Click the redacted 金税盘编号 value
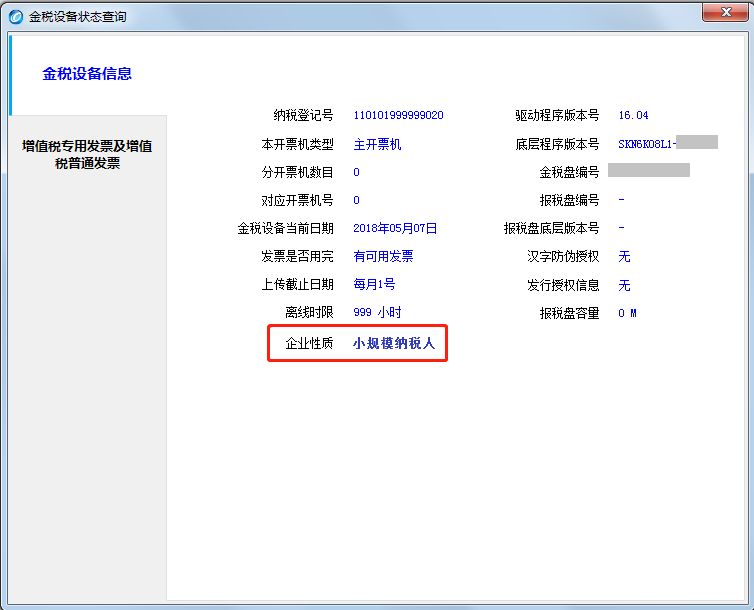The image size is (754, 610). tap(649, 170)
